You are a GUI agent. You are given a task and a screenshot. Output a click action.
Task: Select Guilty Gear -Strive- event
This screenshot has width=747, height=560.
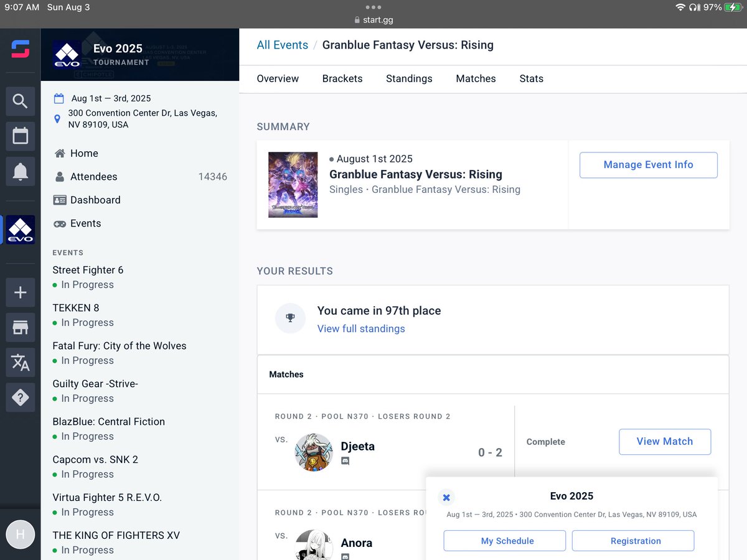pos(95,384)
